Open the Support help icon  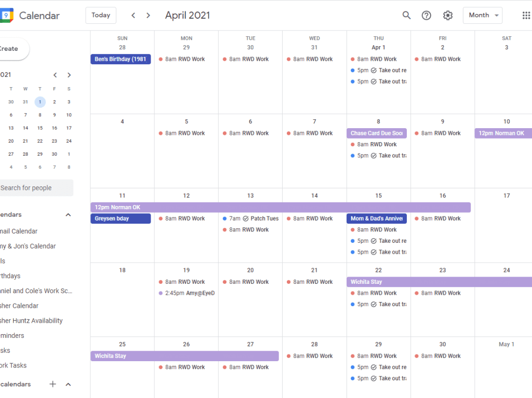coord(427,16)
